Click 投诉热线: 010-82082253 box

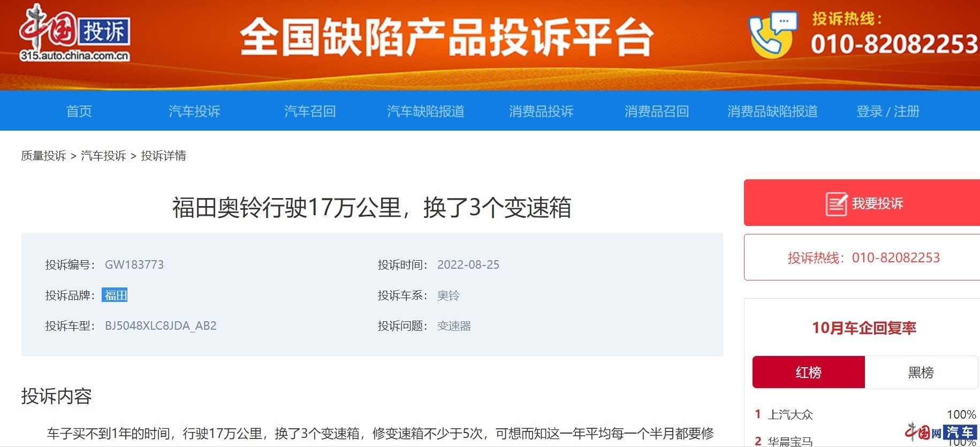pyautogui.click(x=862, y=257)
